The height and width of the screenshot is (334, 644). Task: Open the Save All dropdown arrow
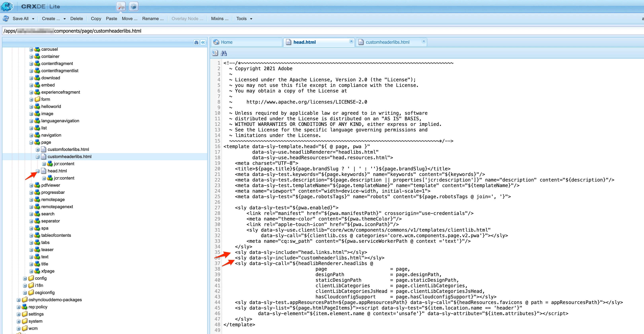[x=33, y=19]
